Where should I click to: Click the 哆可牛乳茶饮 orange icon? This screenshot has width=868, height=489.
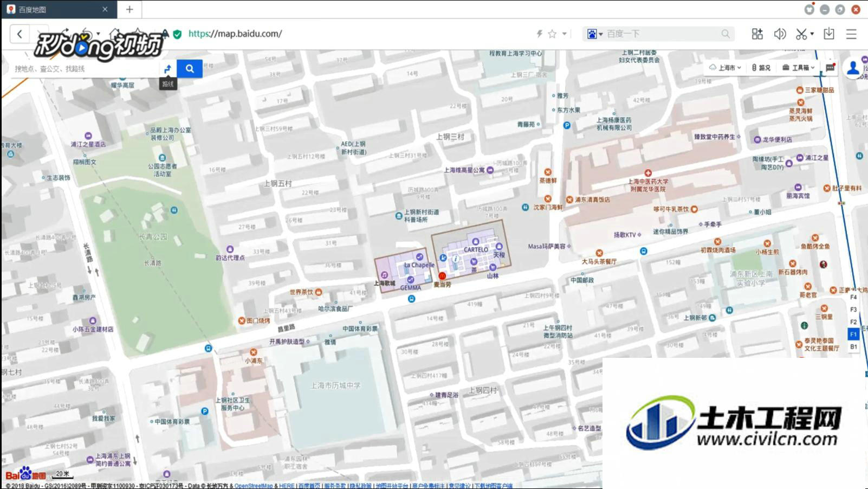[694, 209]
